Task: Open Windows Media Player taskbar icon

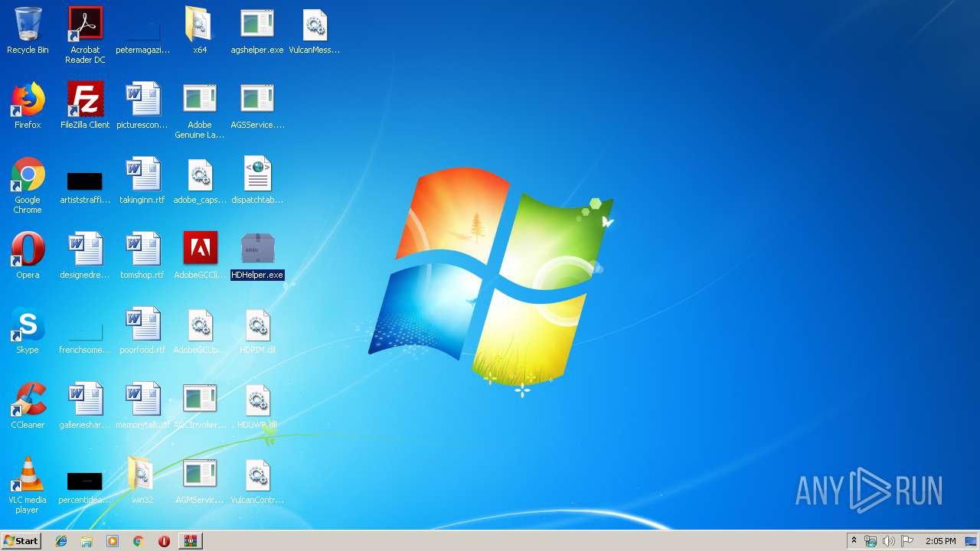Action: tap(113, 541)
